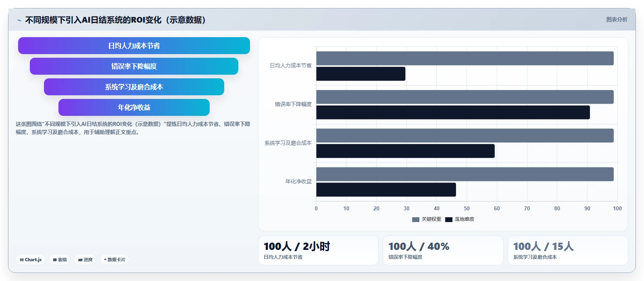644x281 pixels.
Task: Click the gray 关键权重 bar for 错误率下降幅度
Action: click(x=465, y=97)
